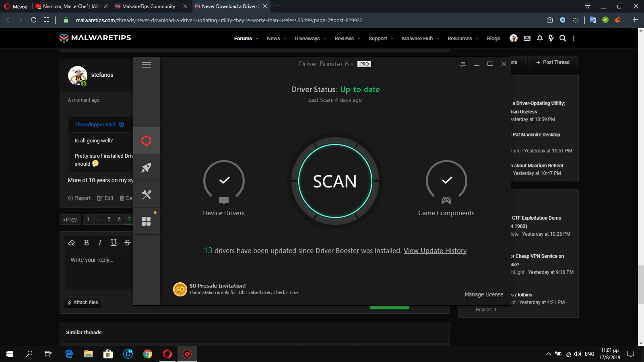Open View Update History link
Image resolution: width=644 pixels, height=362 pixels.
pyautogui.click(x=435, y=251)
